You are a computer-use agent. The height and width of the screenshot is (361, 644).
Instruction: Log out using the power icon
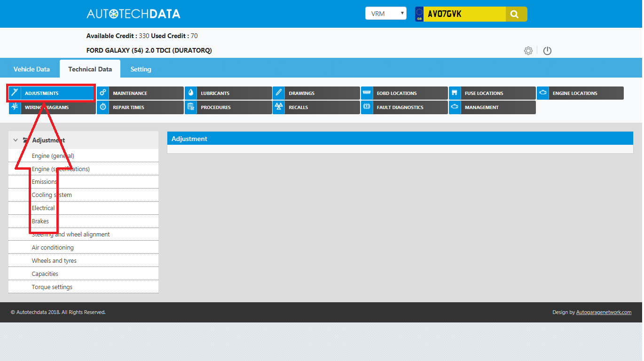547,51
